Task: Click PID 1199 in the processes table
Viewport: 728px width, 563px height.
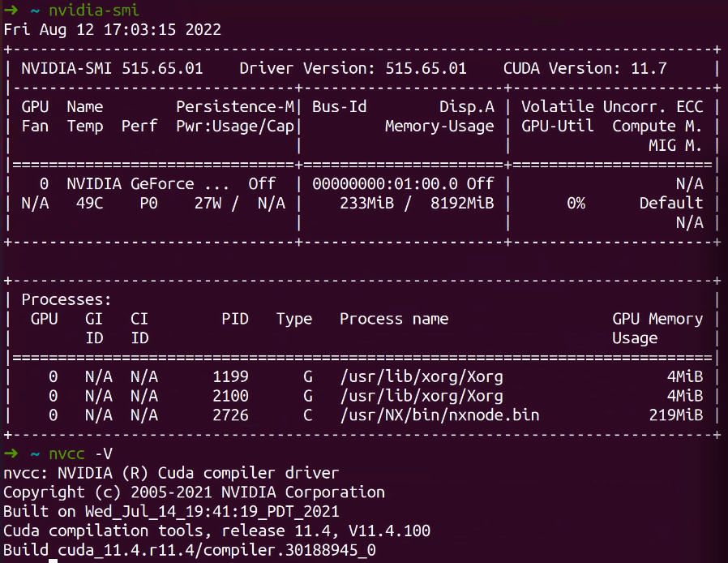Action: point(231,376)
